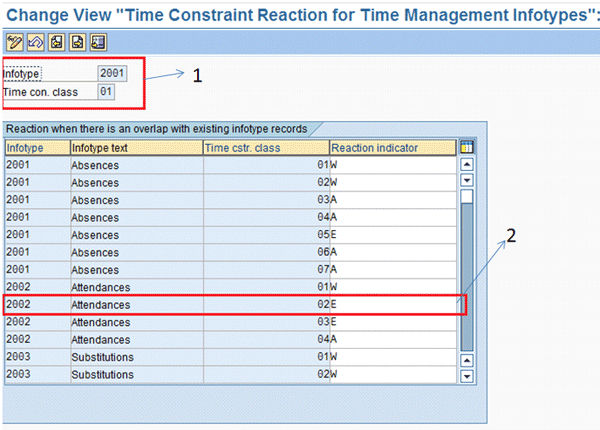The width and height of the screenshot is (600, 430).
Task: Click the Infotype field showing 2001
Action: pyautogui.click(x=112, y=73)
